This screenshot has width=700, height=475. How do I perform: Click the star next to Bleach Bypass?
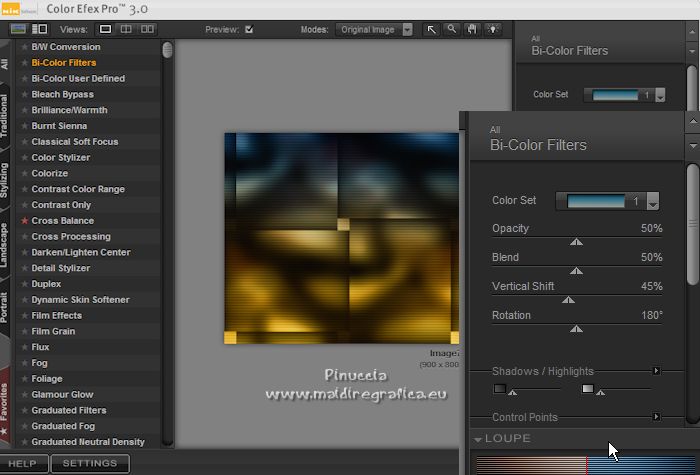click(x=25, y=94)
